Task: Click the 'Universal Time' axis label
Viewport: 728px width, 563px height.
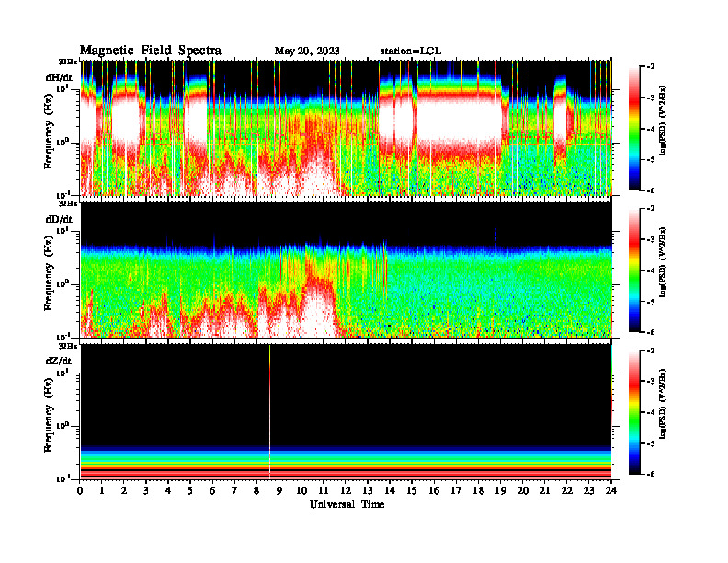Action: [347, 504]
